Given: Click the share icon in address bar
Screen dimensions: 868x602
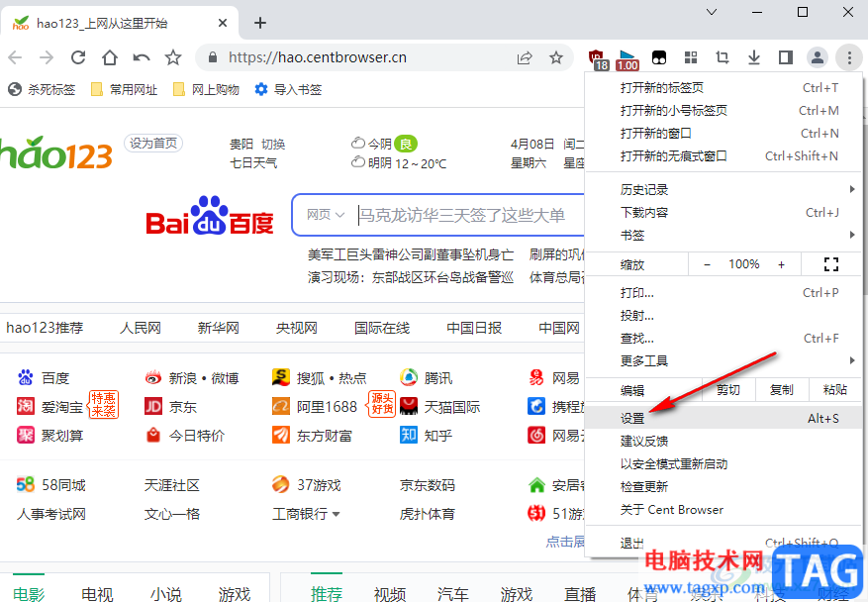Looking at the screenshot, I should point(525,57).
